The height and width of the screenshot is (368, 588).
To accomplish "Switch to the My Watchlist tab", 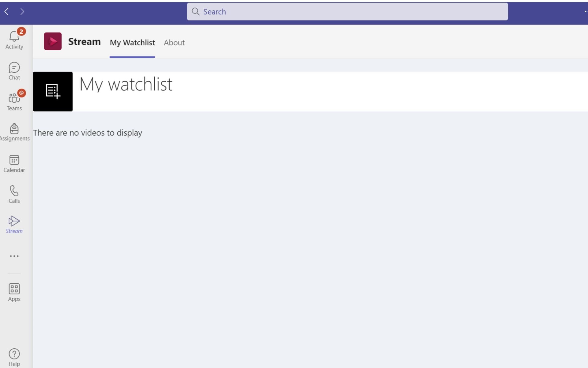I will tap(132, 43).
